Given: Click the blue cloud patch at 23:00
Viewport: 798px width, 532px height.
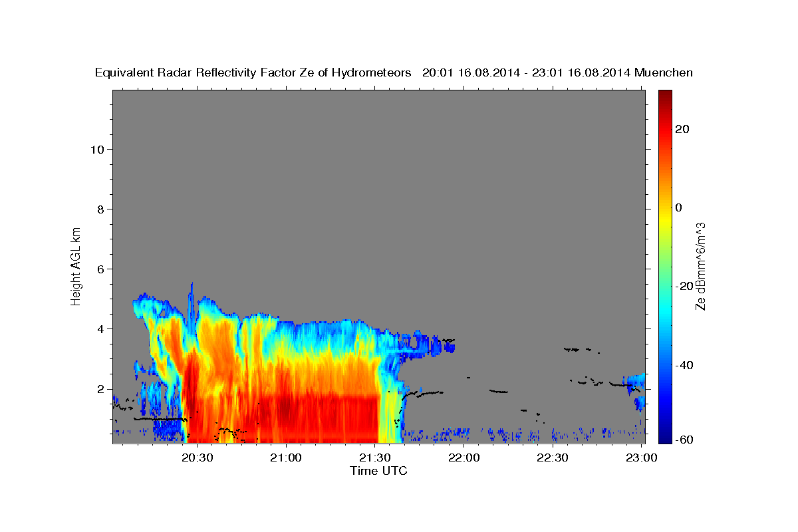Looking at the screenshot, I should [638, 392].
